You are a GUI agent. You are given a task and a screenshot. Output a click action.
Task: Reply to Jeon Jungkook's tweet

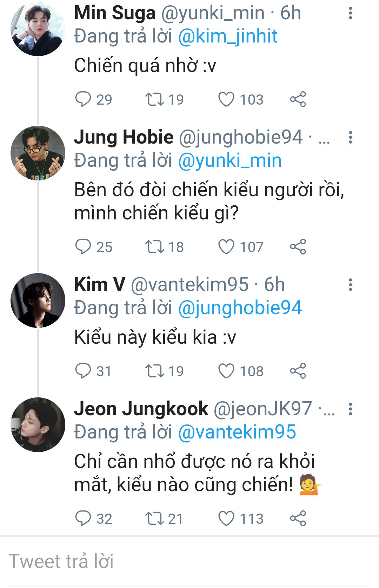[x=83, y=518]
